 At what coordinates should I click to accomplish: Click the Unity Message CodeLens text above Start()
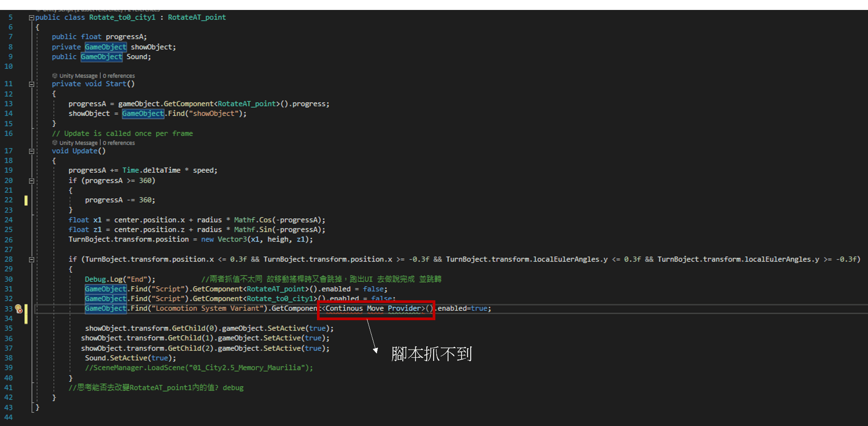coord(78,76)
